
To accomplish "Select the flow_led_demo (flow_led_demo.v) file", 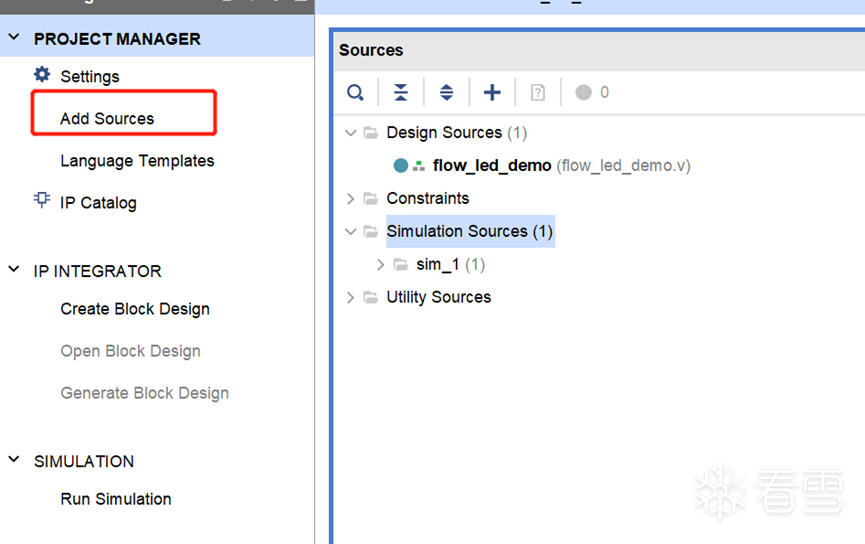I will [x=562, y=166].
